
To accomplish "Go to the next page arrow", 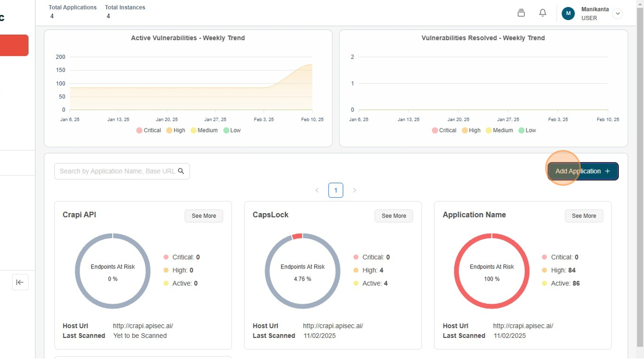I will click(x=354, y=190).
